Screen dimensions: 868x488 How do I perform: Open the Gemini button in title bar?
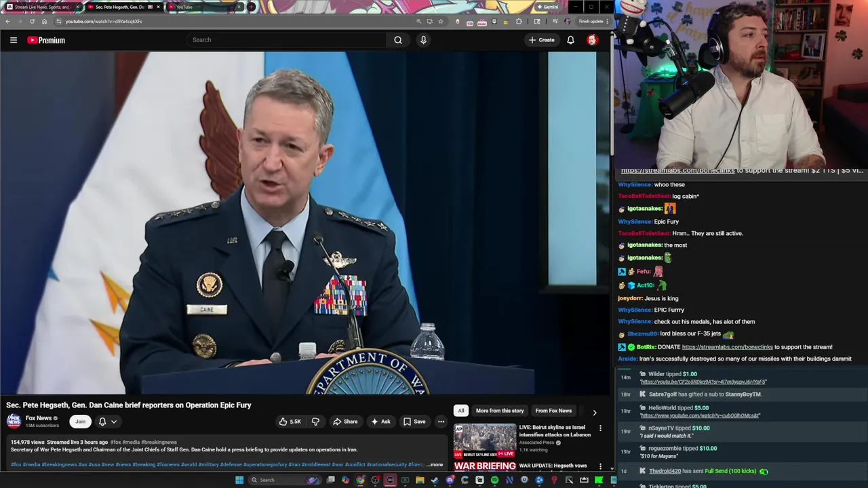pos(547,7)
